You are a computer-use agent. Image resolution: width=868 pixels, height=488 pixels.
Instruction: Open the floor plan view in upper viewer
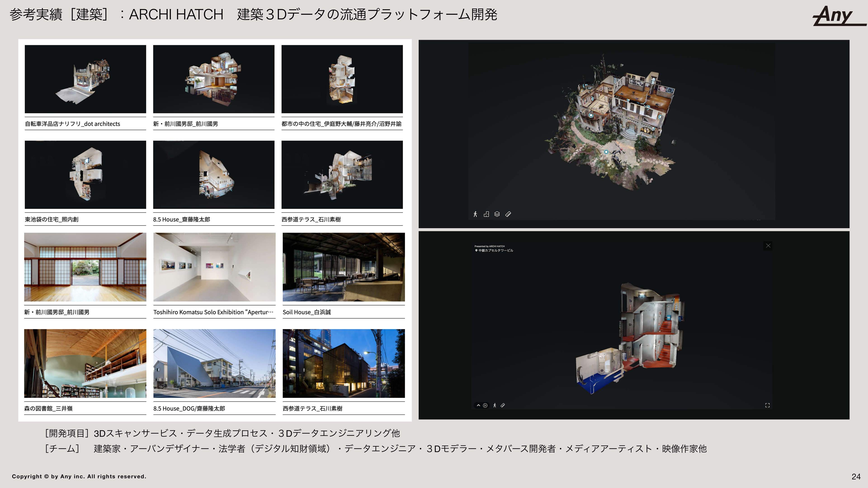[486, 214]
